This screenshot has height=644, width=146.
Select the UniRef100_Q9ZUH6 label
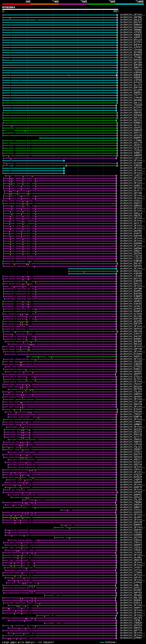(x=131, y=27)
